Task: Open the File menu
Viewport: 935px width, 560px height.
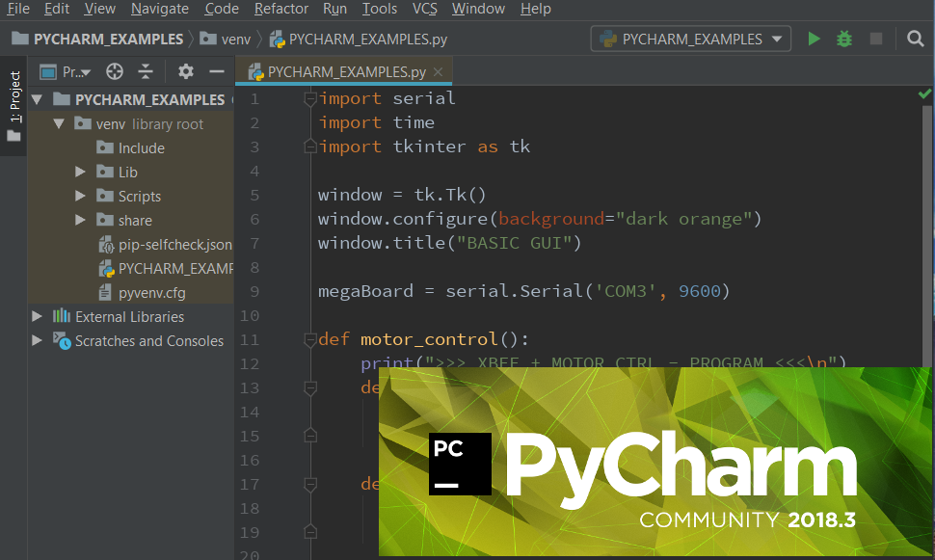Action: (18, 9)
